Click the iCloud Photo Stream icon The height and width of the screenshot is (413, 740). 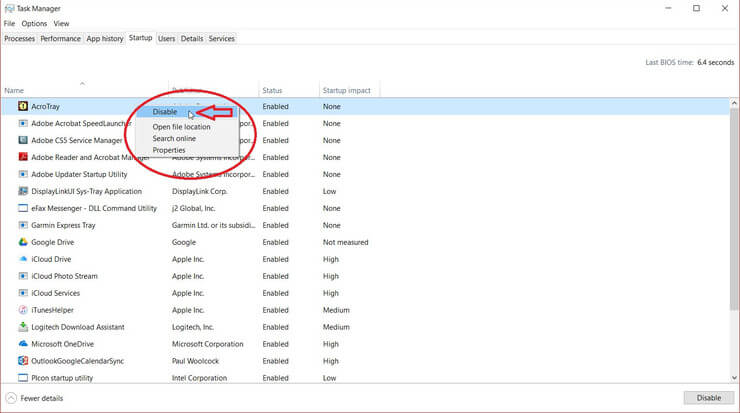[23, 276]
